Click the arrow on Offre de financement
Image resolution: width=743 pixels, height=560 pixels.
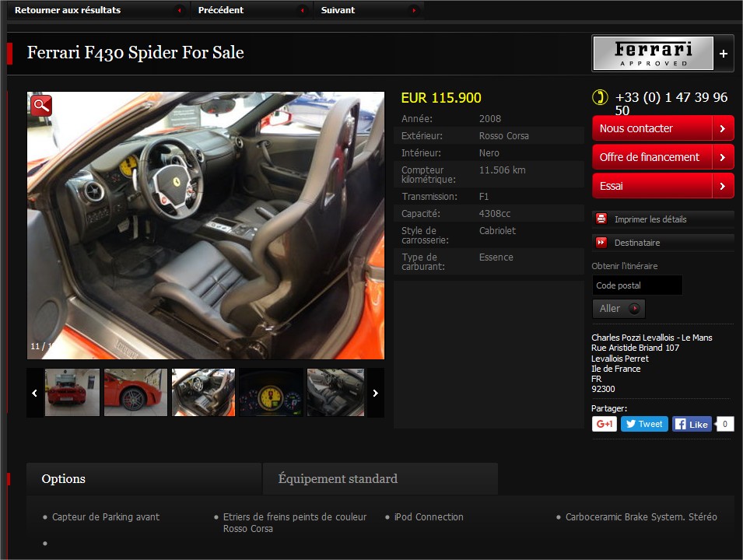(x=723, y=157)
